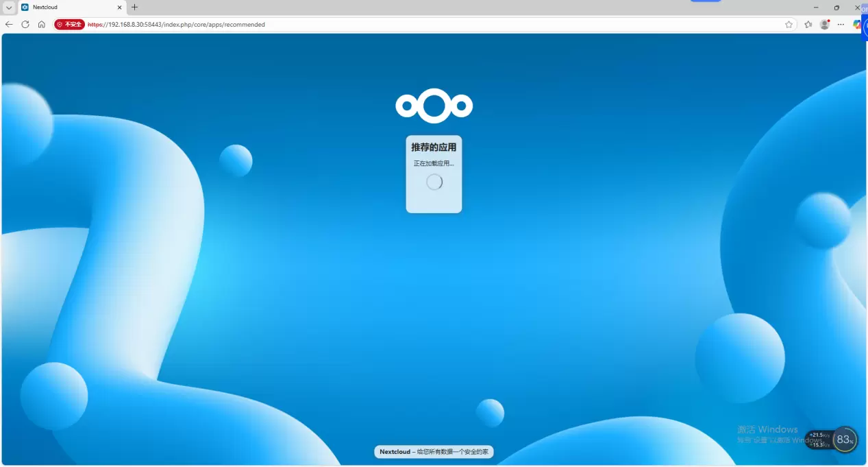Click the Nextcloud logo above the card
This screenshot has width=868, height=467.
click(x=434, y=106)
